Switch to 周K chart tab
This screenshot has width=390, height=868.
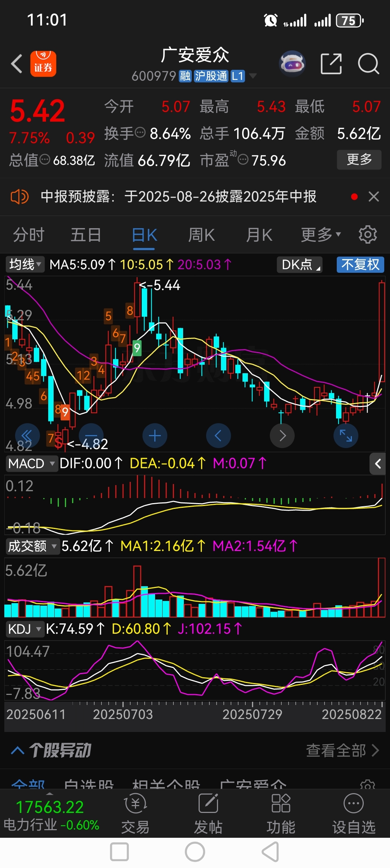click(x=201, y=235)
